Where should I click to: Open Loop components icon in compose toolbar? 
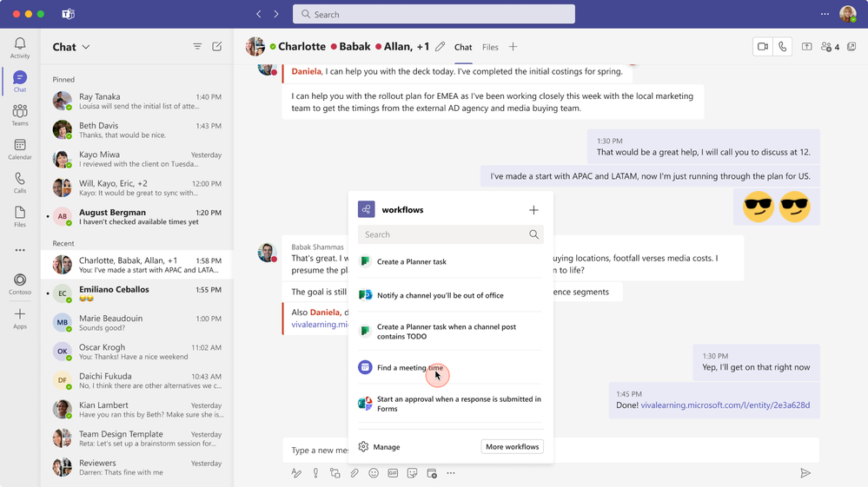[335, 473]
